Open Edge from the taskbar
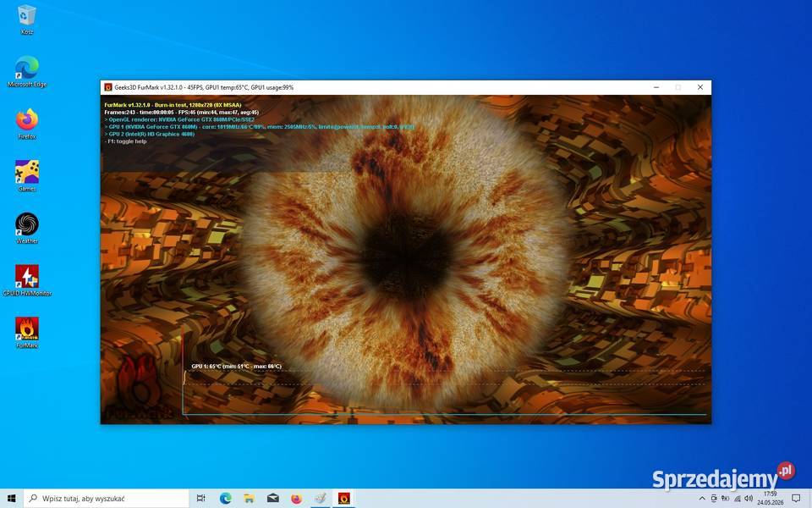 (x=225, y=498)
